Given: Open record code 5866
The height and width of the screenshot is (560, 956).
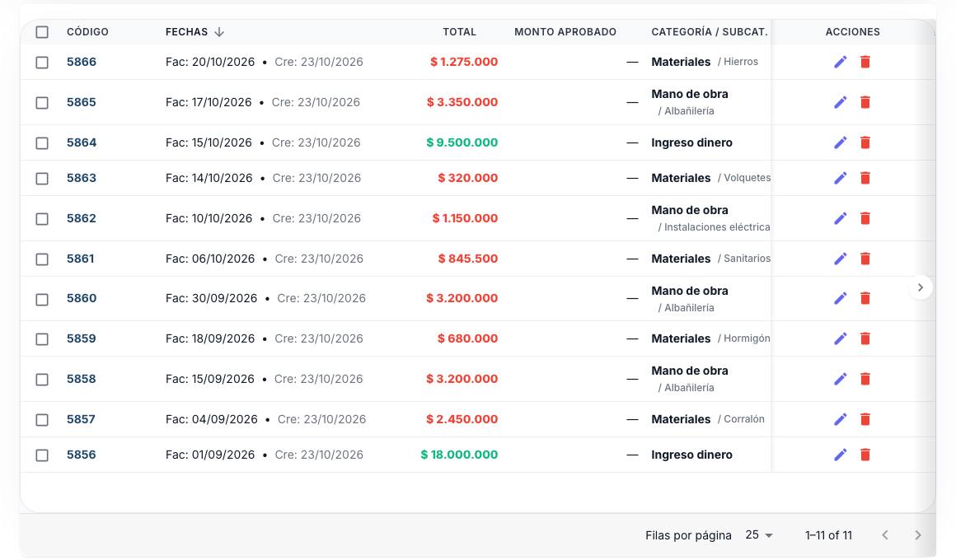Looking at the screenshot, I should 82,62.
